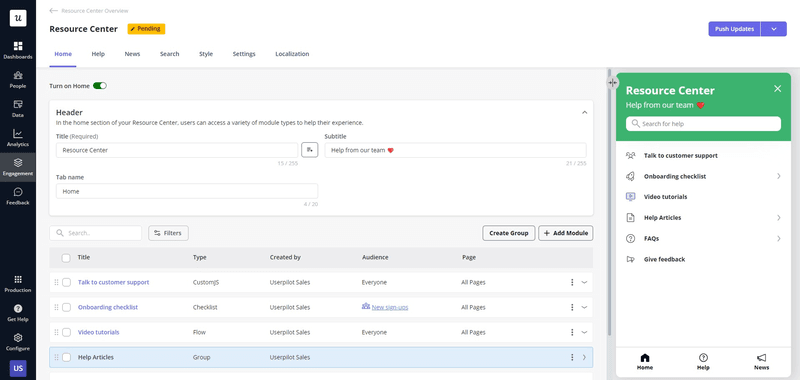Open FAQs in the preview widget
The width and height of the screenshot is (800, 380).
703,238
